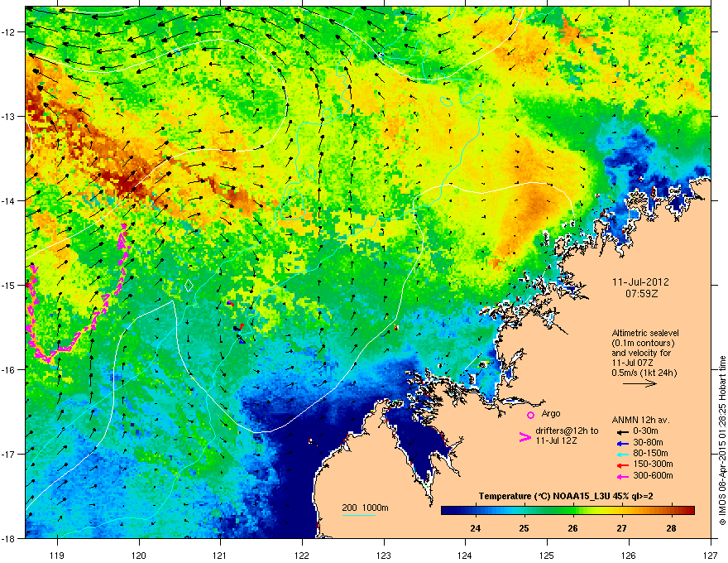
Task: Click the 'Altimetric sealevel' text
Action: (x=645, y=333)
